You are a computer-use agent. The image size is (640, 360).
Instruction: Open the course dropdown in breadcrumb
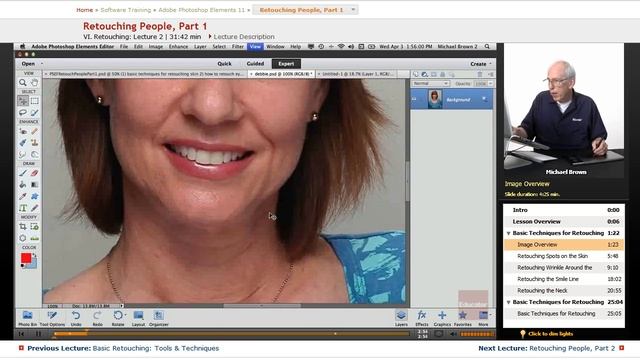[x=353, y=10]
